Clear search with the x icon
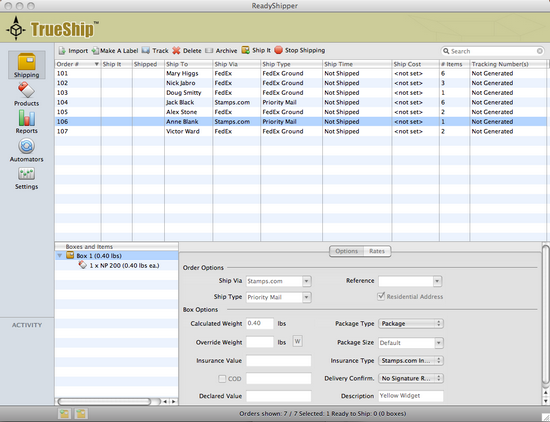 [x=539, y=51]
